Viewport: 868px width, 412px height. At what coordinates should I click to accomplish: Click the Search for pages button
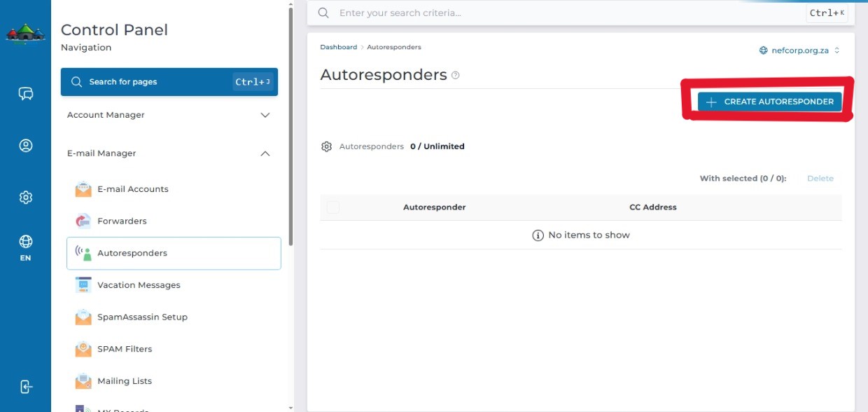click(169, 82)
